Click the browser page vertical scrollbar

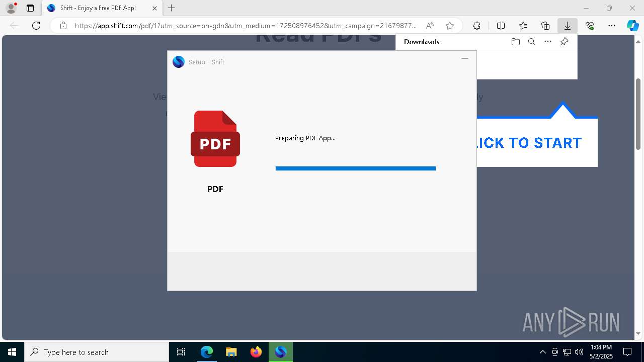pos(638,114)
